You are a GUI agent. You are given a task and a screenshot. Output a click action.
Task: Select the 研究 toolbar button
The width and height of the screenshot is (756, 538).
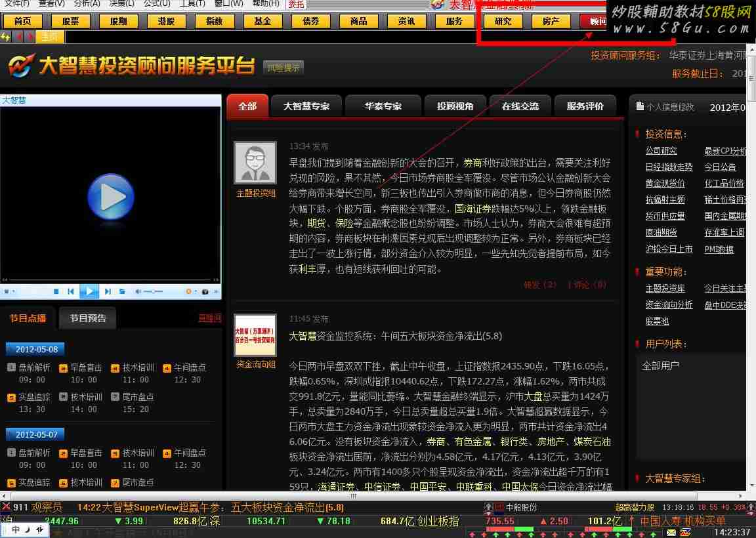coord(503,21)
